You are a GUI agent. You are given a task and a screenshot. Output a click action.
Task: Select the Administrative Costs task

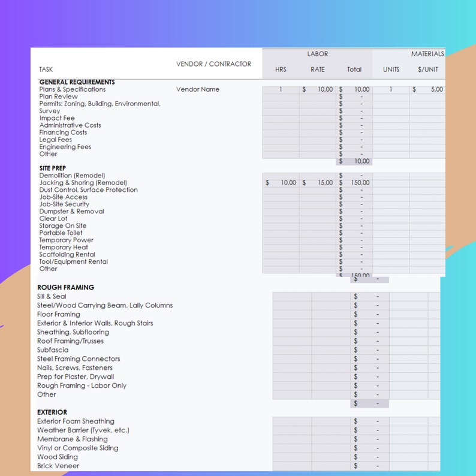coord(70,125)
